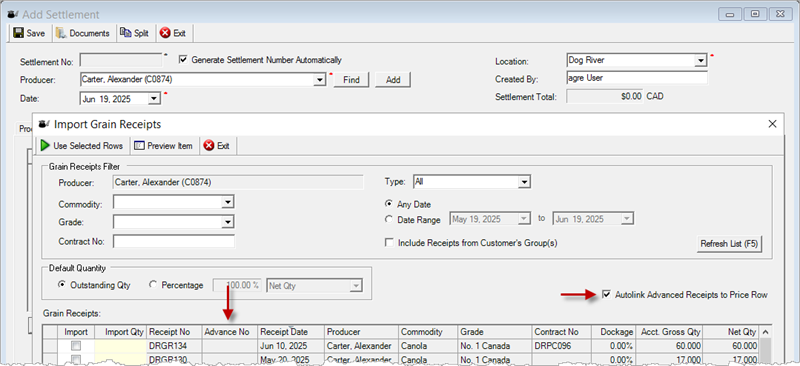800x366 pixels.
Task: Click the 100.00 % percentage field
Action: point(237,286)
